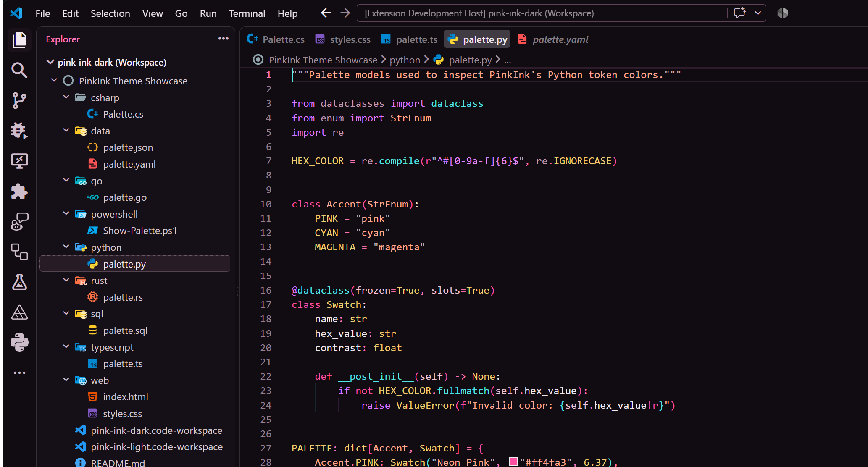Collapse the rust folder
This screenshot has width=868, height=467.
[x=66, y=280]
